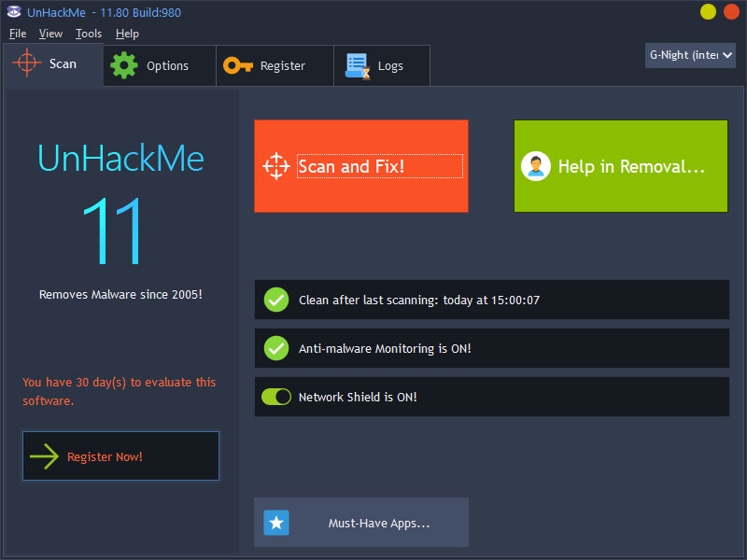
Task: Start Scan and Fix!
Action: click(x=361, y=166)
